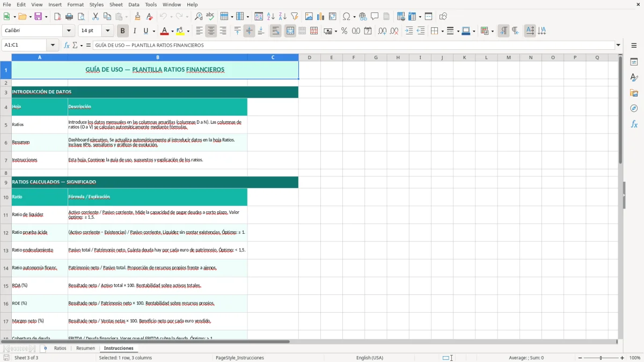The width and height of the screenshot is (644, 362).
Task: Format as date
Action: (x=368, y=31)
